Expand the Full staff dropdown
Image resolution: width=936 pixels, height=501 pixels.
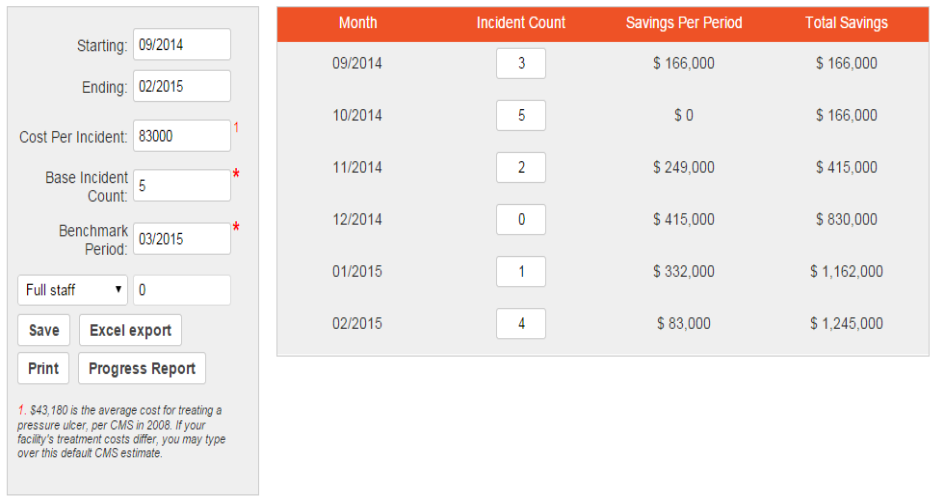click(72, 290)
